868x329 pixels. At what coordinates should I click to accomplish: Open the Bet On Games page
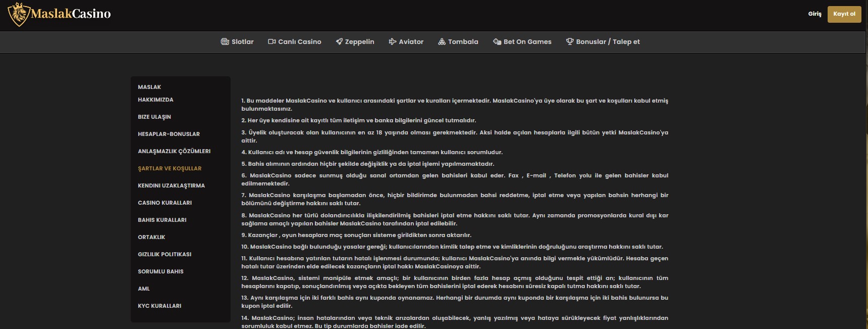click(522, 41)
